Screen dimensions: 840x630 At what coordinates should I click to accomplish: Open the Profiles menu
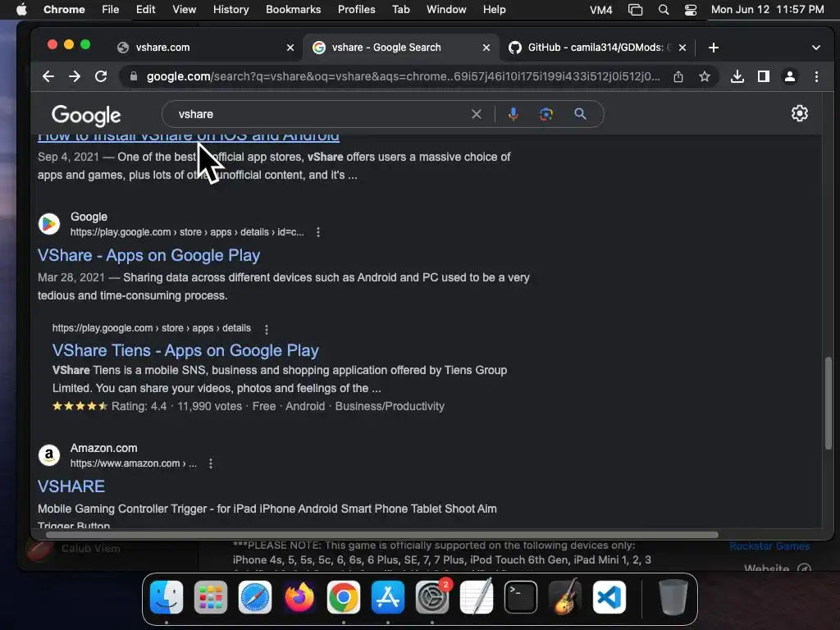click(356, 10)
